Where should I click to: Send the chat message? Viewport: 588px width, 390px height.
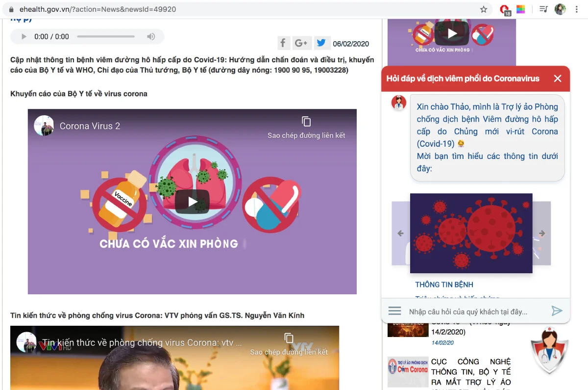tap(557, 311)
